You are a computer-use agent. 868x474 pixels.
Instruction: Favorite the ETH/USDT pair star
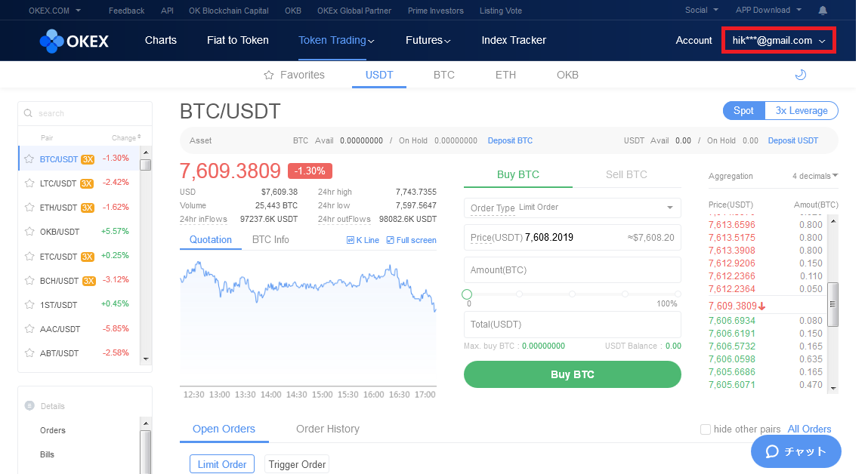click(x=29, y=208)
